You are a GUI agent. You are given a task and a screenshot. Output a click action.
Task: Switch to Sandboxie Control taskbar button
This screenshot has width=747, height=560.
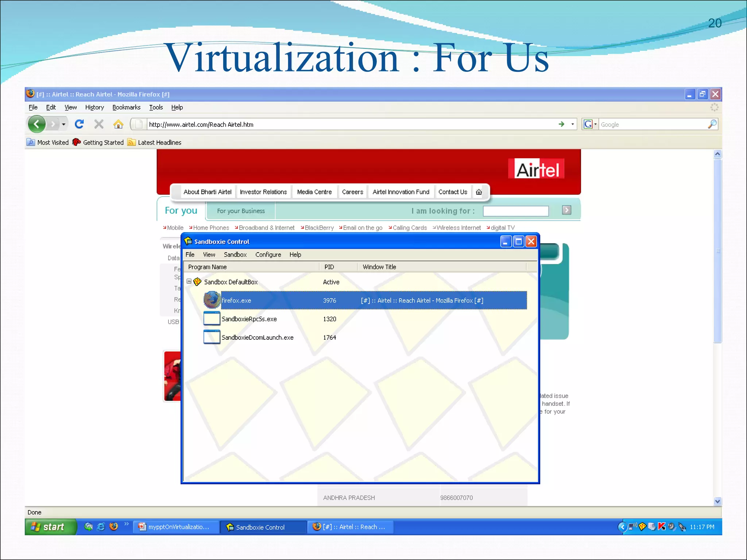click(x=263, y=527)
